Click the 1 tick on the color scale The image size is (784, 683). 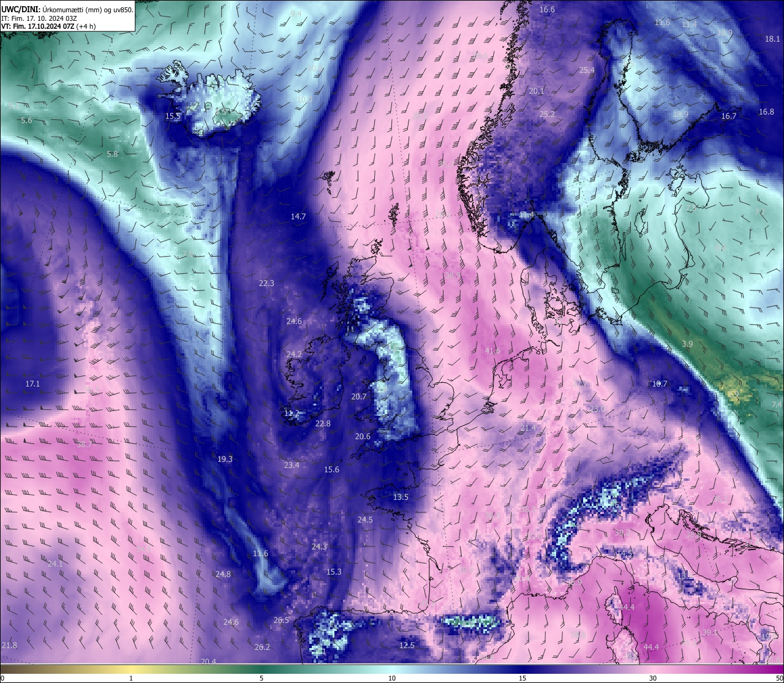pos(131,678)
